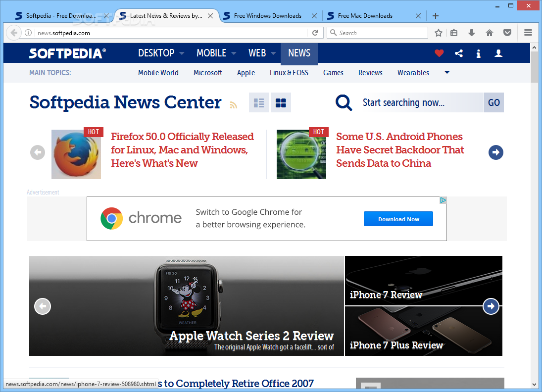The image size is (542, 392).
Task: Click scrollbar up arrow
Action: point(534,48)
